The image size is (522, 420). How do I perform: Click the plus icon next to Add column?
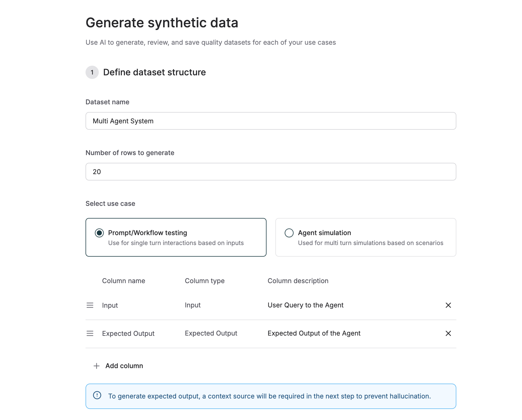96,366
